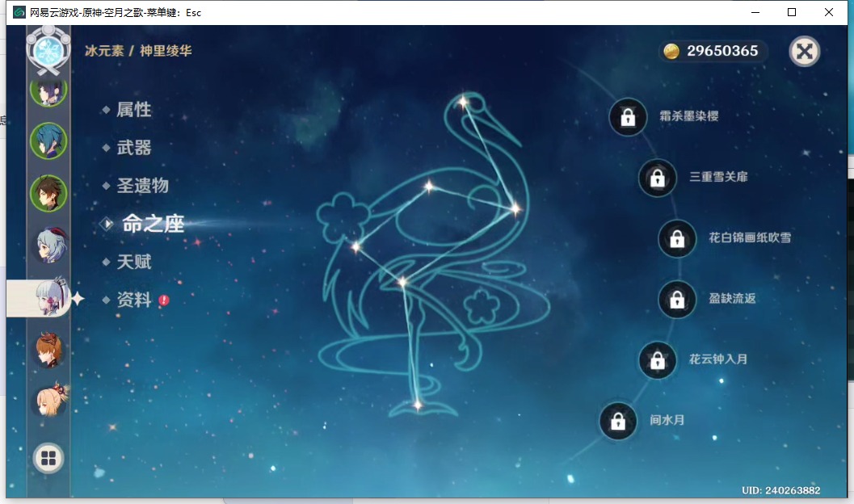Open the 属性 attributes menu
This screenshot has height=504, width=854.
133,110
